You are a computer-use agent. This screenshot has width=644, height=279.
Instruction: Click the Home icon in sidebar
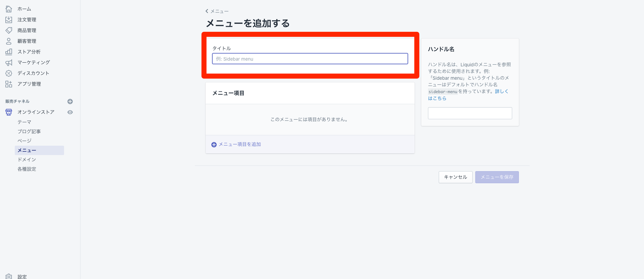[x=9, y=9]
